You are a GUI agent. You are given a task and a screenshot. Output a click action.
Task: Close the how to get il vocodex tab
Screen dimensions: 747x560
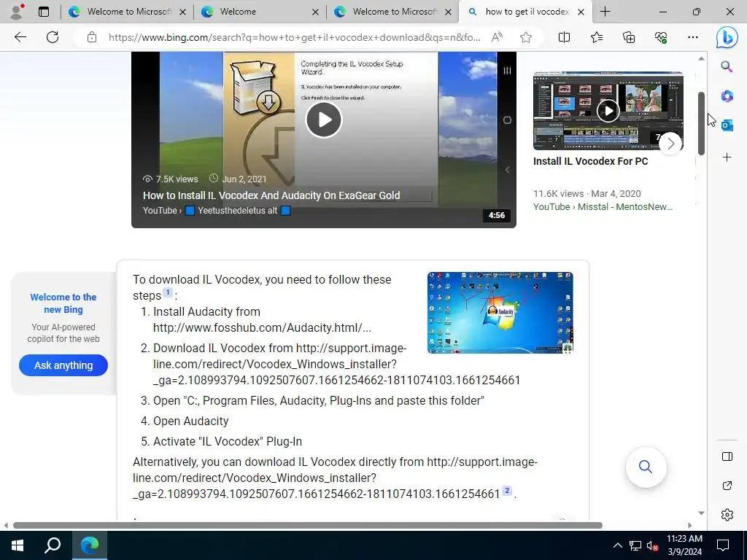581,12
